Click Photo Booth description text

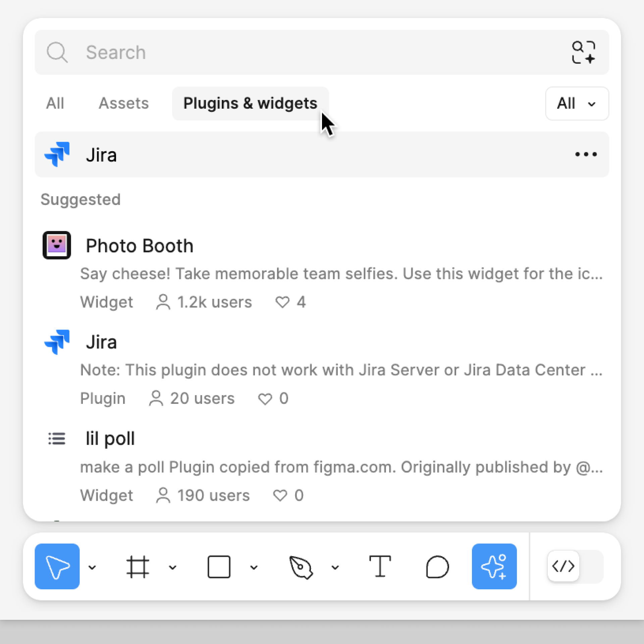click(x=341, y=274)
